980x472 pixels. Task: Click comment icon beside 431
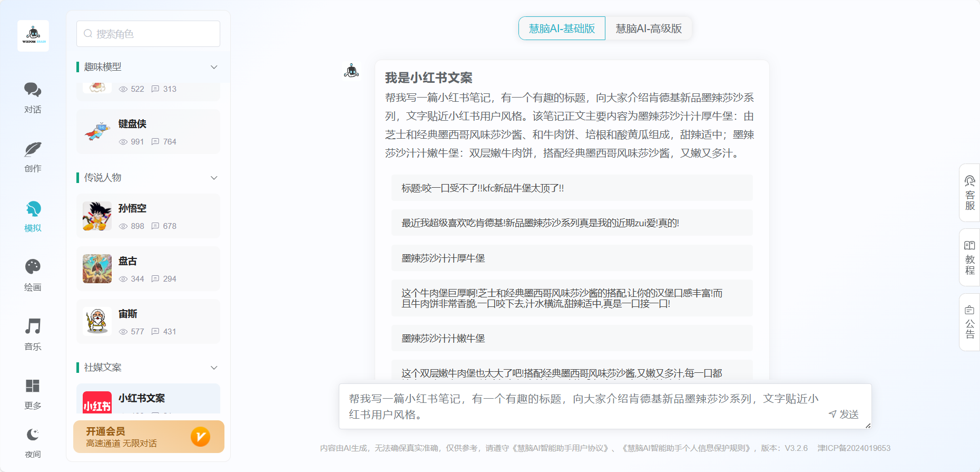click(x=155, y=331)
